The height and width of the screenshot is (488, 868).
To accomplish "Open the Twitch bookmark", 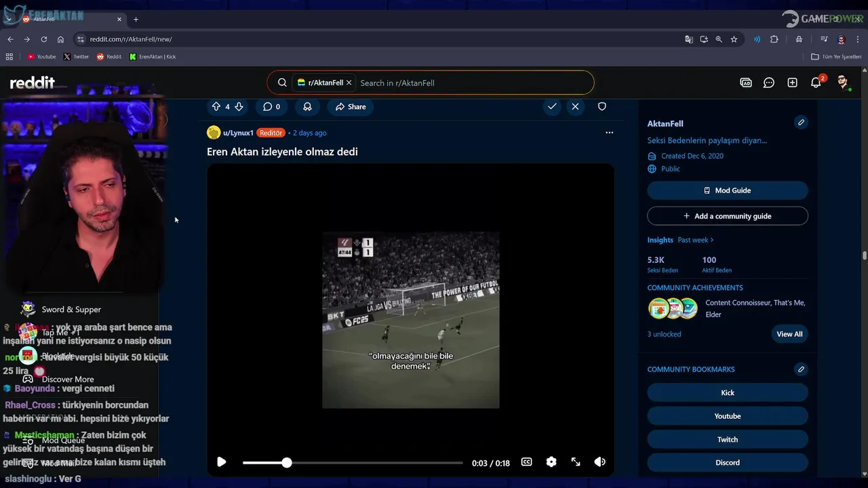I will click(728, 440).
